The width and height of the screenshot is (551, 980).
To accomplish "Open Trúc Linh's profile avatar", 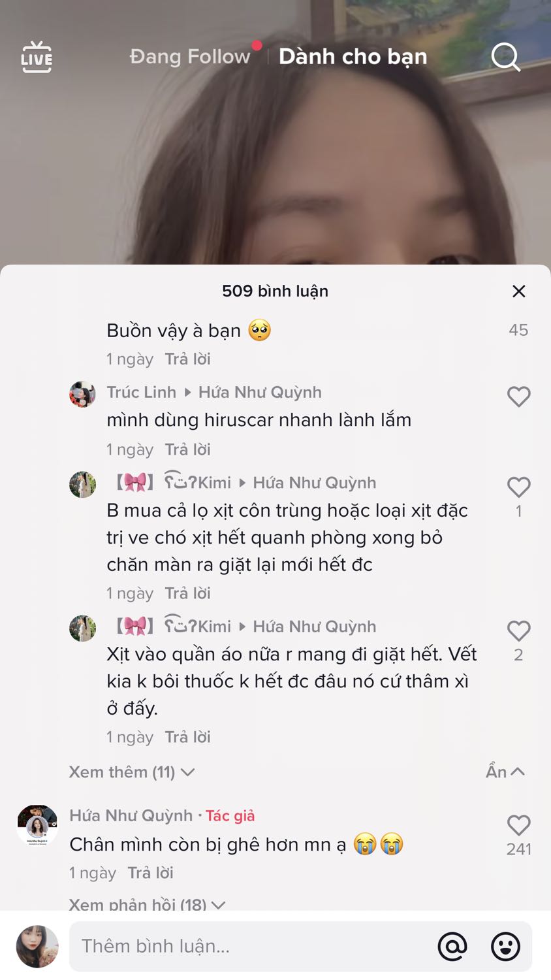I will pyautogui.click(x=83, y=394).
